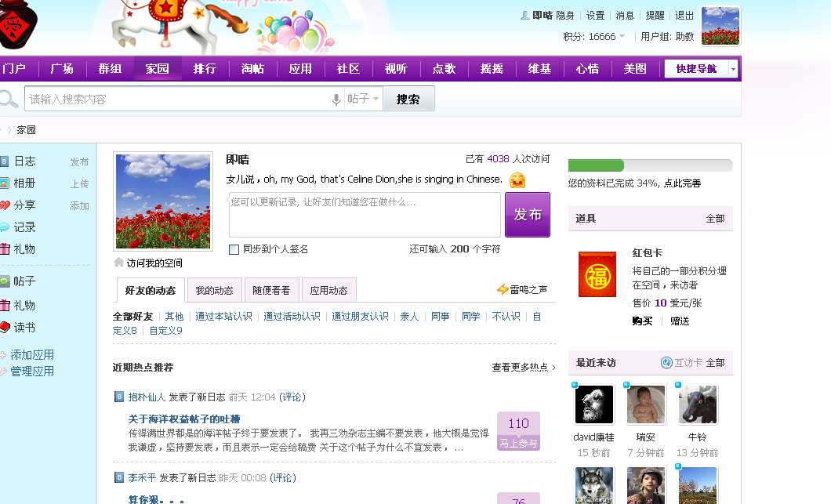Image resolution: width=831 pixels, height=504 pixels.
Task: Click the smiley emoticon beside status text
Action: [x=517, y=179]
